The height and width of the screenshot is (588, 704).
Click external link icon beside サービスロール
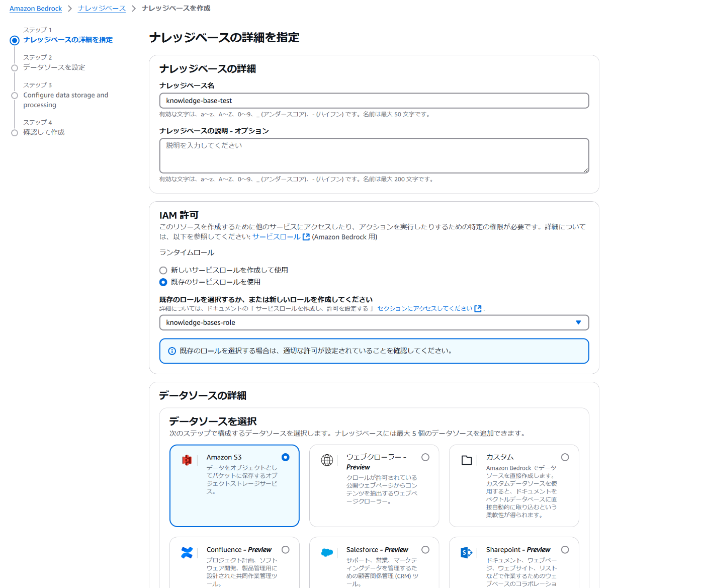(306, 237)
